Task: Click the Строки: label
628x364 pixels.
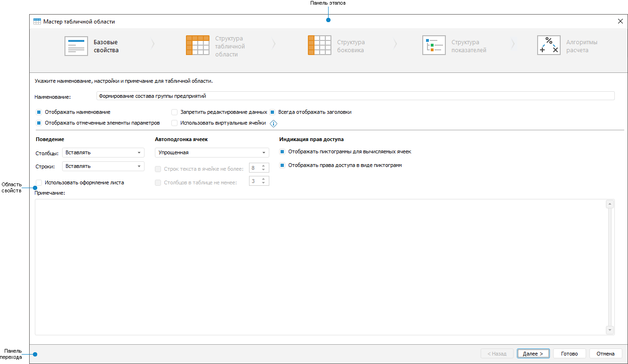Action: point(46,166)
